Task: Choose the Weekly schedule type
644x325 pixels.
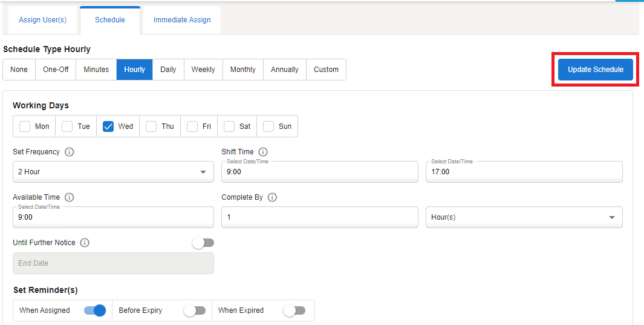Action: pyautogui.click(x=203, y=70)
